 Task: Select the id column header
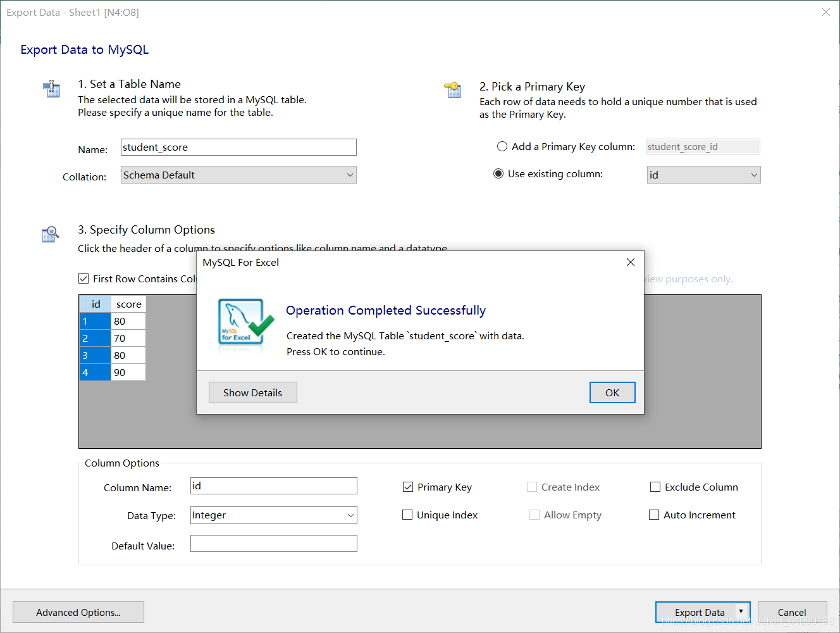[96, 304]
